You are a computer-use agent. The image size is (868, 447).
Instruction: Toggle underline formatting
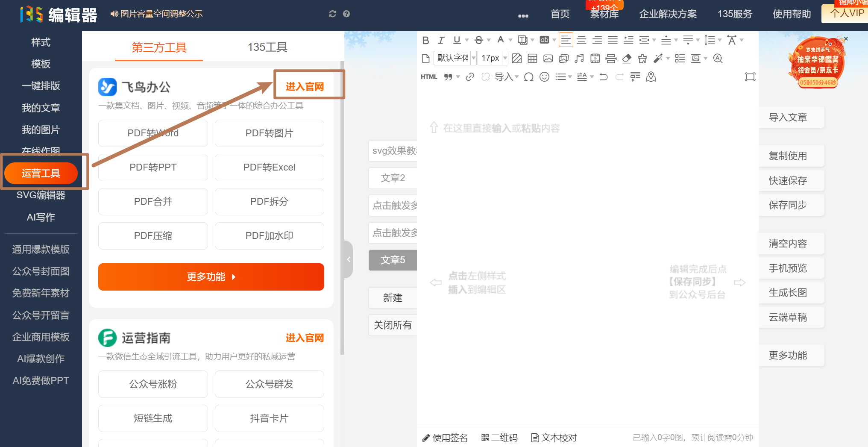tap(456, 40)
